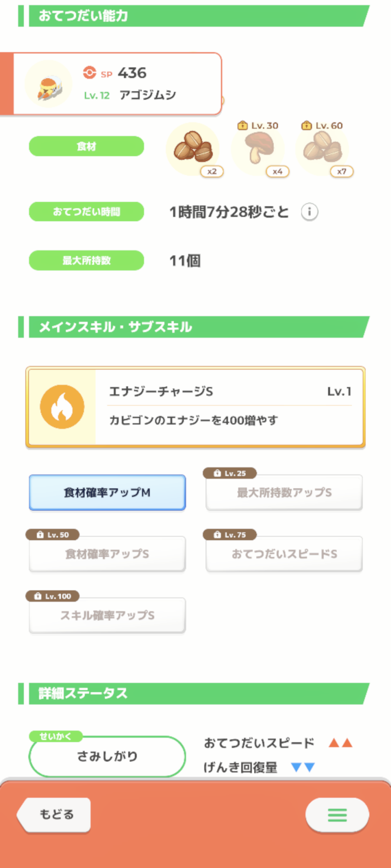Tap the locked 食材確率アップS sub skill
Image resolution: width=391 pixels, height=868 pixels.
(x=107, y=554)
